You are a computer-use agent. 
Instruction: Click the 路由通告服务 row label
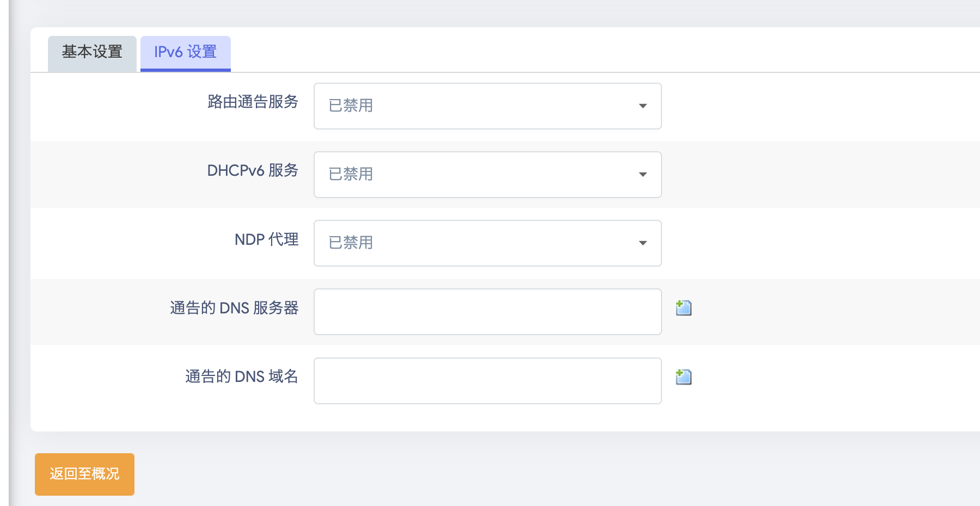[253, 102]
